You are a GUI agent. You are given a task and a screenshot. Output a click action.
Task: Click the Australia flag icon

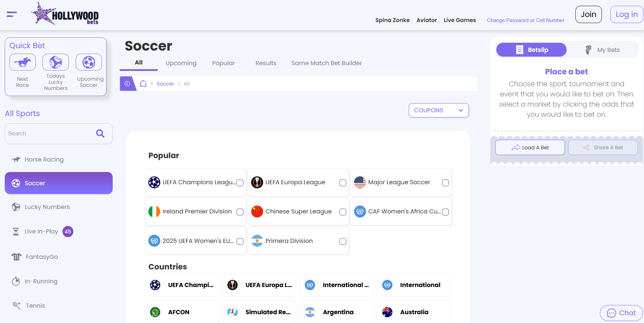tap(387, 312)
